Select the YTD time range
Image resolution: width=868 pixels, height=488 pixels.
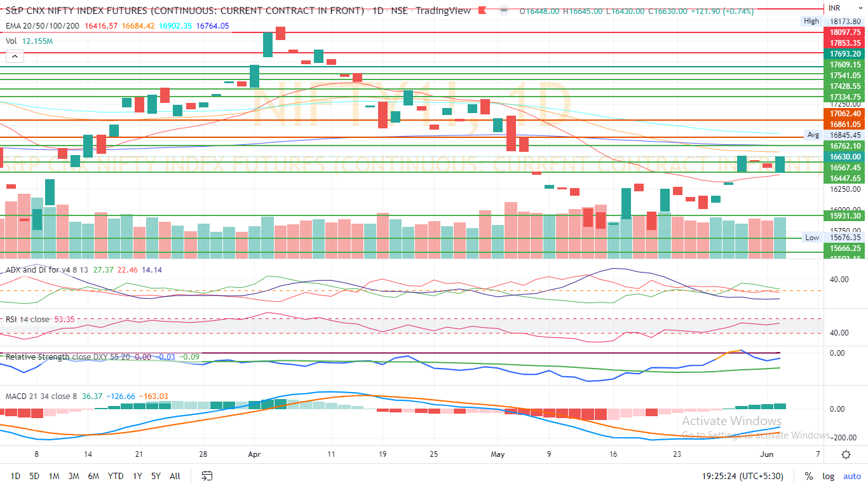(116, 476)
